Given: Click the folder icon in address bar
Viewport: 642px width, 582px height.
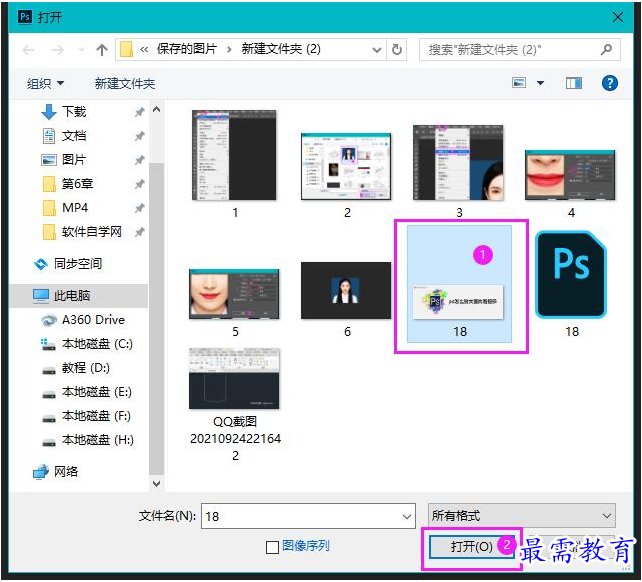Looking at the screenshot, I should (x=126, y=50).
